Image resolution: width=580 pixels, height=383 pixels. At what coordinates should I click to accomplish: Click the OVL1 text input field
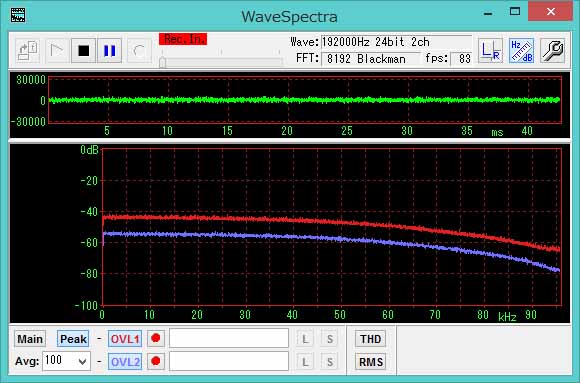point(229,338)
